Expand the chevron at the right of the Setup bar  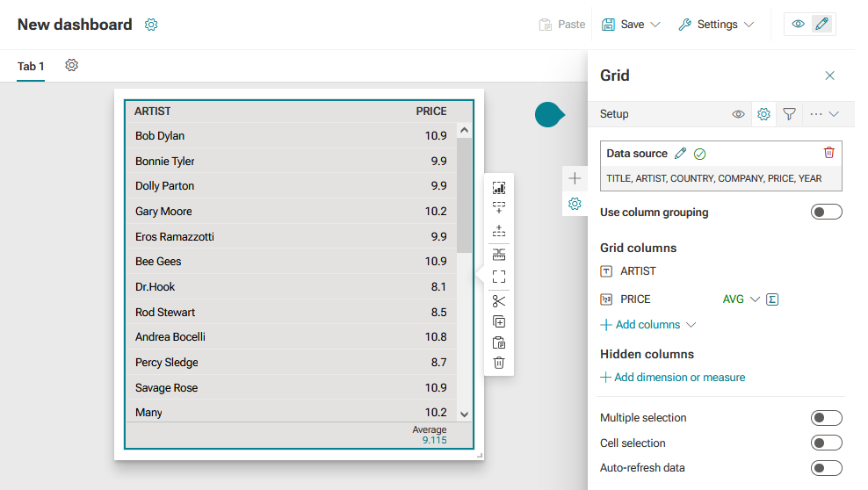pos(834,114)
